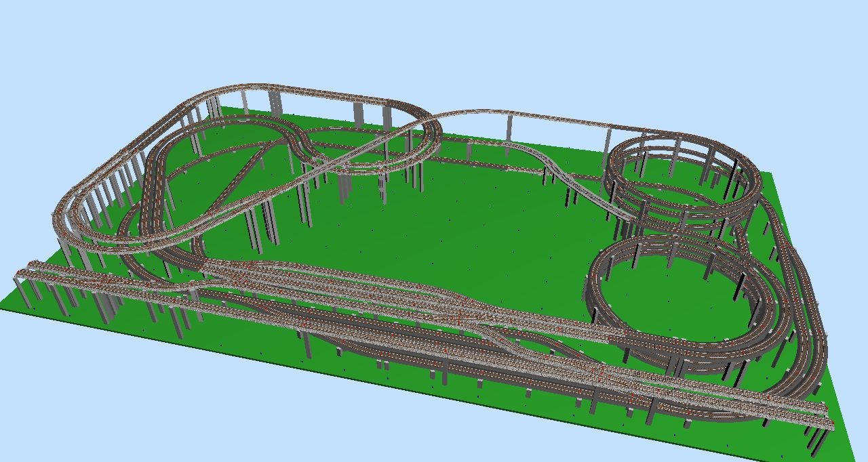Click the highest elevated track along the back
868x462 pixels.
tap(305, 91)
